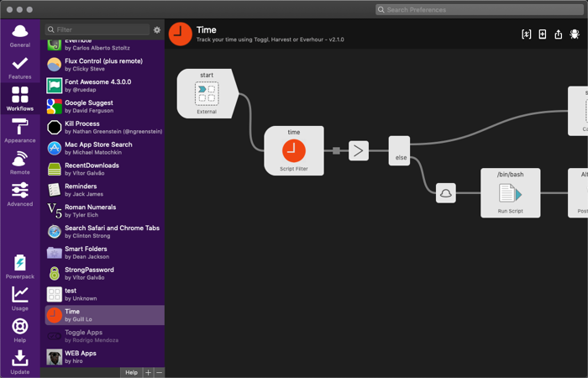This screenshot has height=378, width=588.
Task: Click the Time workflow header clock icon
Action: click(181, 34)
